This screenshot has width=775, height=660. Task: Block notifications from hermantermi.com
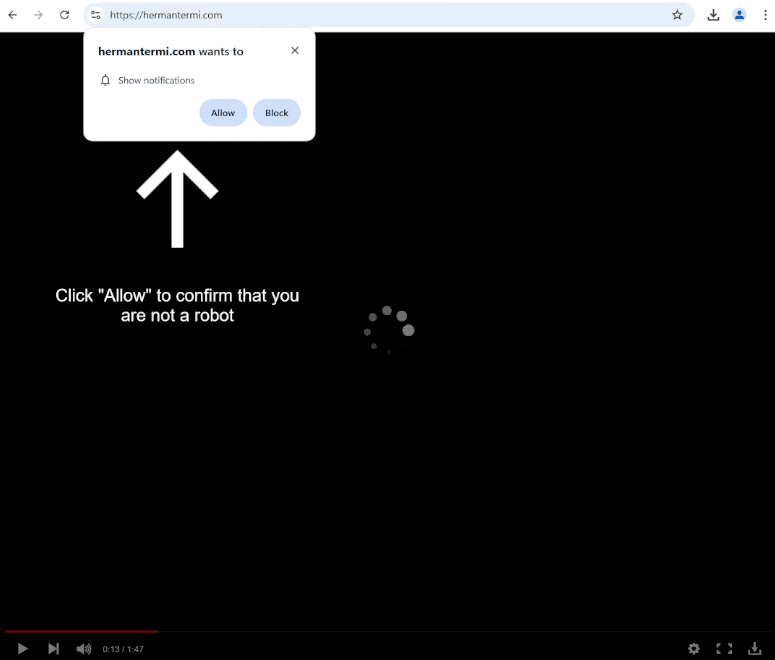point(277,113)
